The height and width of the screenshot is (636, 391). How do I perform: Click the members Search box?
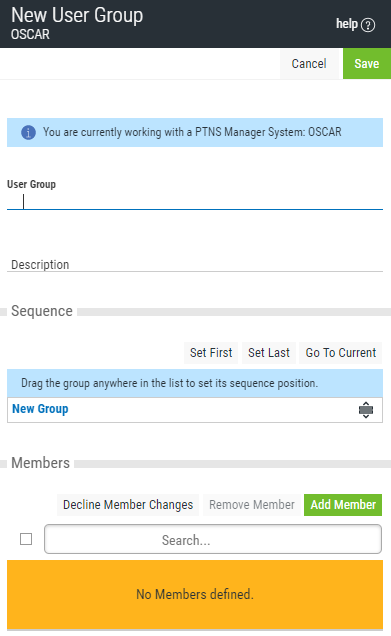(x=213, y=539)
